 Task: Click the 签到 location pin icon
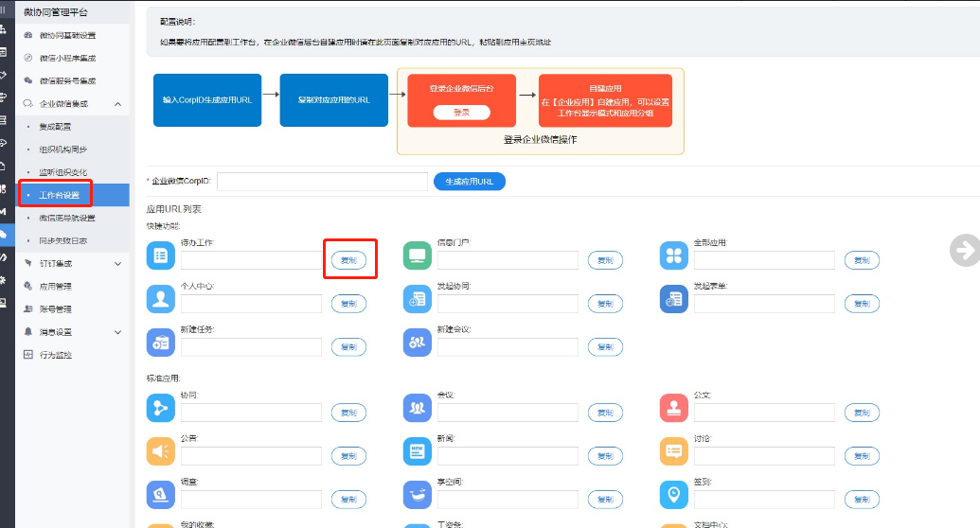[674, 495]
